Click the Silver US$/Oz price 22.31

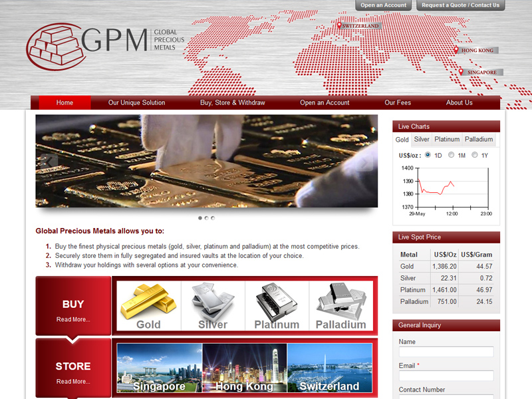point(448,278)
